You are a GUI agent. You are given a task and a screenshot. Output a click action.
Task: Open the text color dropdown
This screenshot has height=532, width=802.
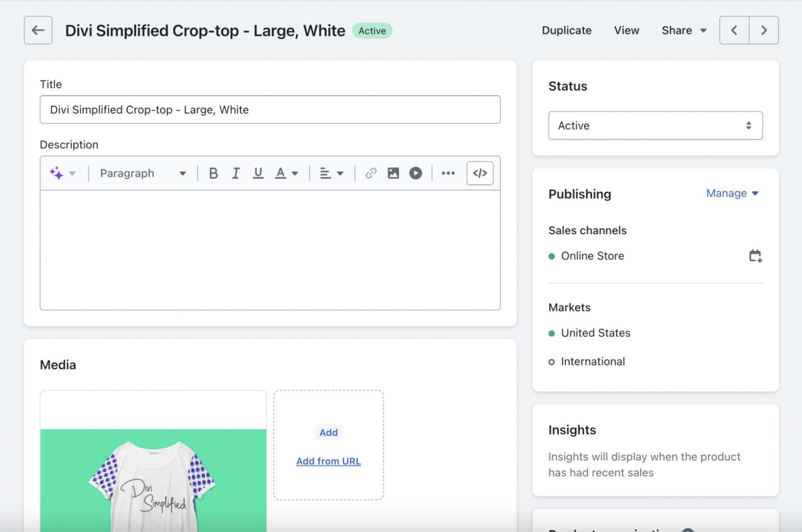tap(287, 173)
